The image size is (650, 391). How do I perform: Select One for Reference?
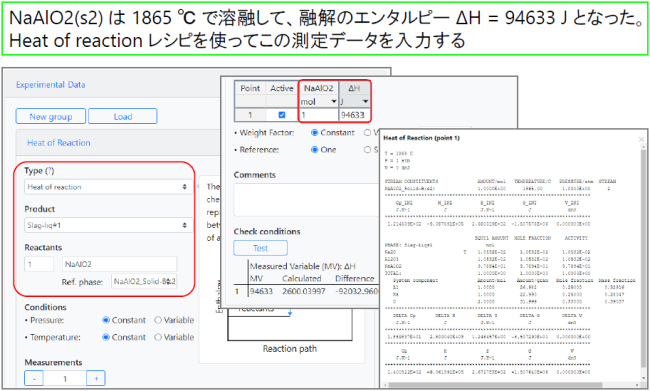pyautogui.click(x=314, y=150)
